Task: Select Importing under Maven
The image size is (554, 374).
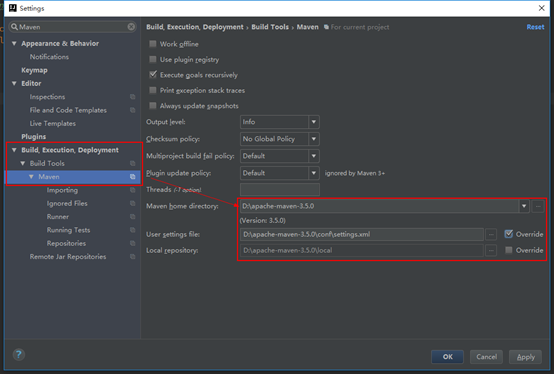Action: pos(62,190)
